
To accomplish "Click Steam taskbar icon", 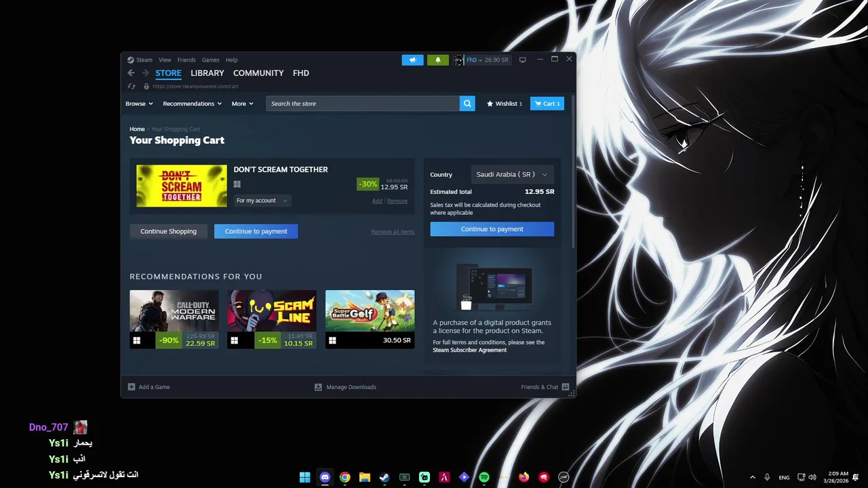I will pos(384,477).
